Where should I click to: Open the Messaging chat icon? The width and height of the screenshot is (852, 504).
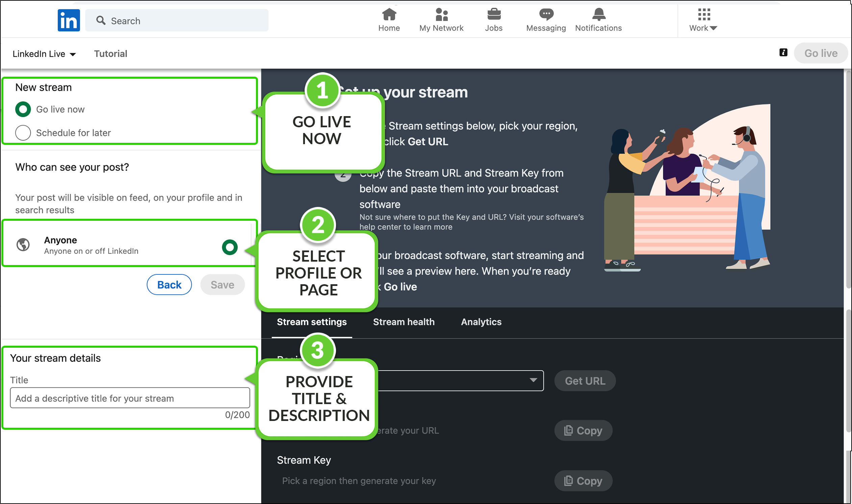546,14
